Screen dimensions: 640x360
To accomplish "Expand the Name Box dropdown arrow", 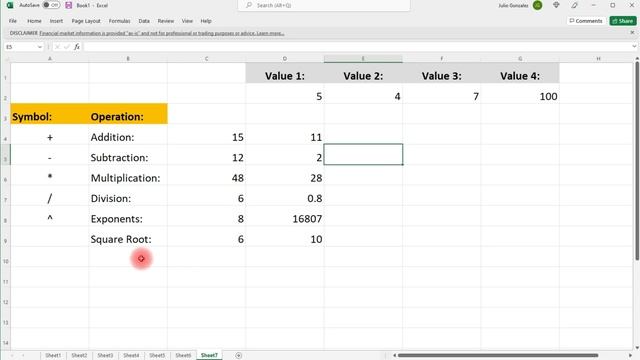I will tap(40, 47).
